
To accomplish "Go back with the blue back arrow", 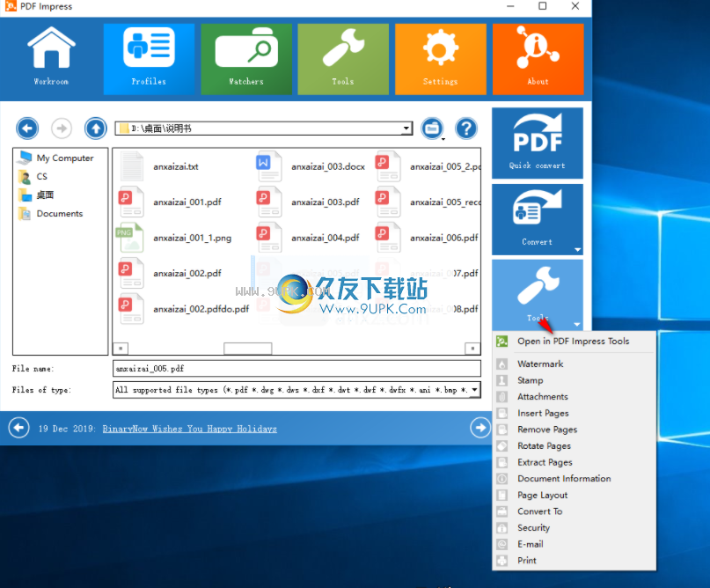I will tap(27, 129).
